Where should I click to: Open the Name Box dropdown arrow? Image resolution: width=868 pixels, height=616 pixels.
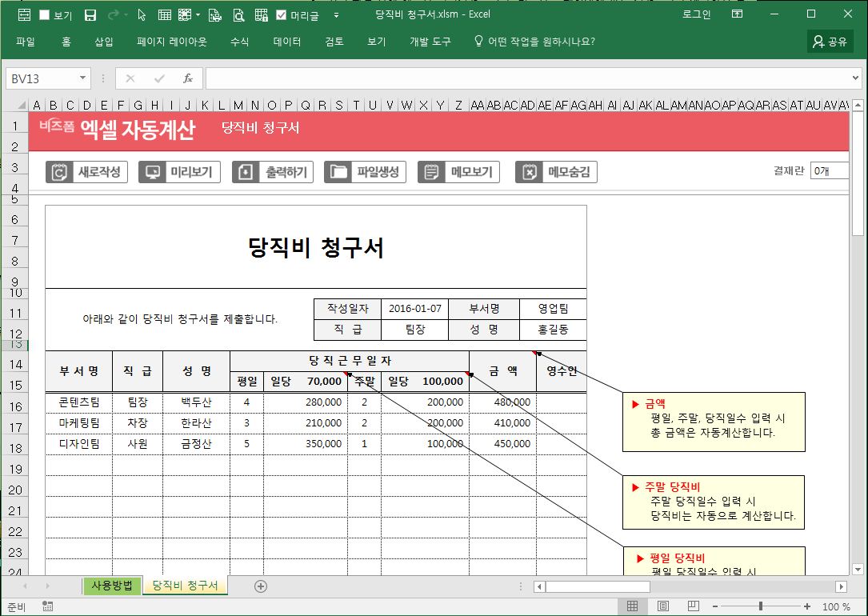83,78
